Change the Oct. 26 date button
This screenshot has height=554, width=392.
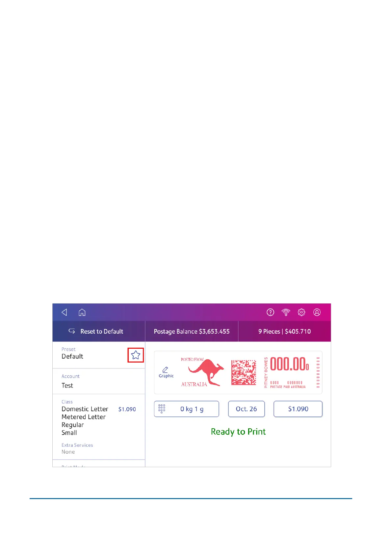247,409
